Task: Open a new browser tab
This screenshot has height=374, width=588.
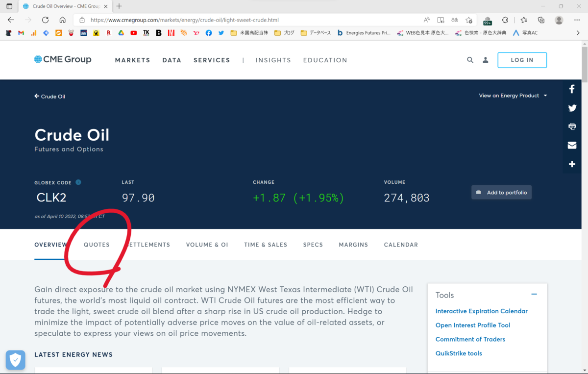Action: pos(119,6)
